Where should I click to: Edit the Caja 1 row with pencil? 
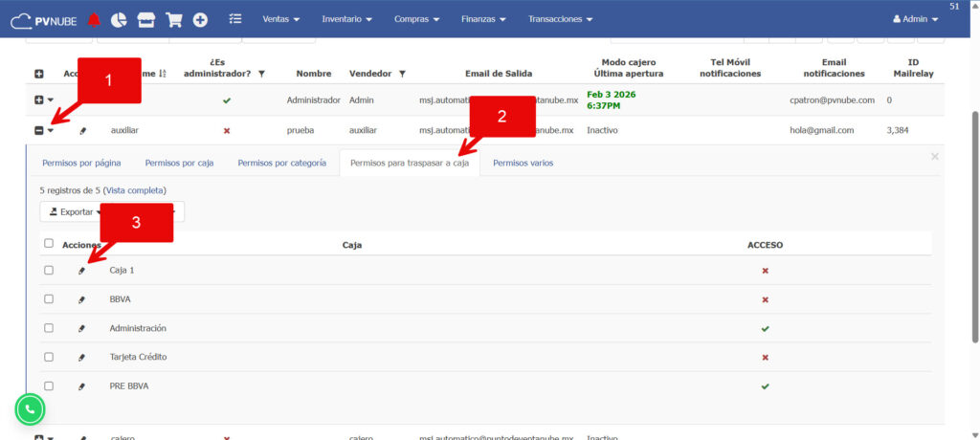[x=81, y=271]
